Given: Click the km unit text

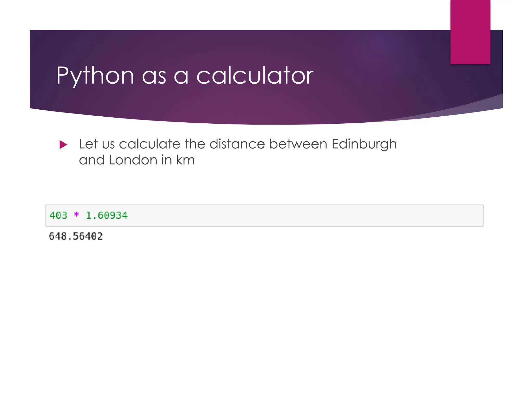Looking at the screenshot, I should tap(185, 160).
